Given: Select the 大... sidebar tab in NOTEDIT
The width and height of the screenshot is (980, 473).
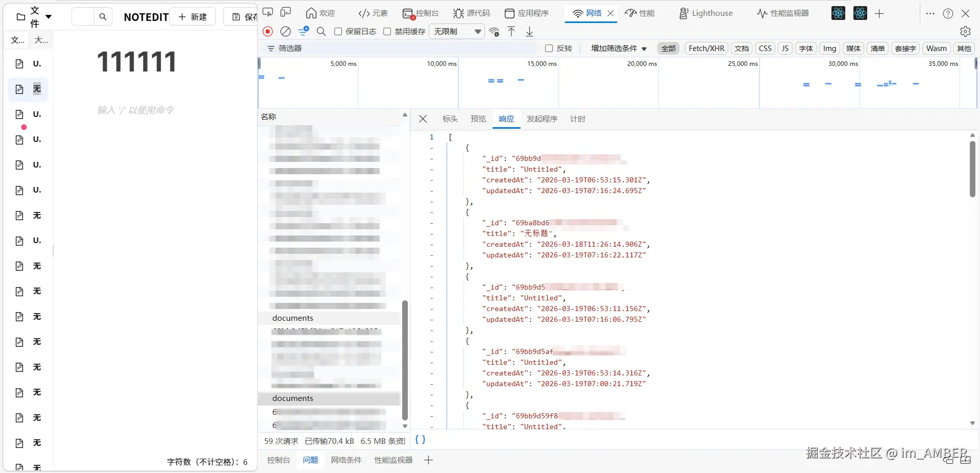Looking at the screenshot, I should [x=41, y=40].
